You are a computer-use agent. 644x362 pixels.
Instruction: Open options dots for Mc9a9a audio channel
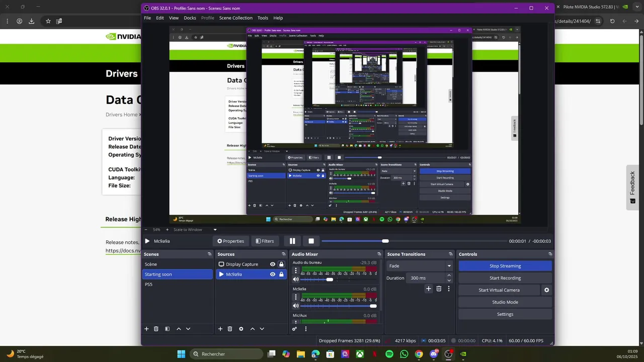click(x=296, y=297)
